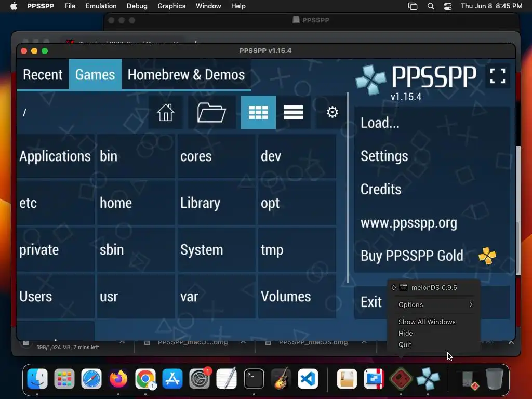Click the PPSSPP logo icon
The height and width of the screenshot is (399, 532).
pyautogui.click(x=370, y=79)
